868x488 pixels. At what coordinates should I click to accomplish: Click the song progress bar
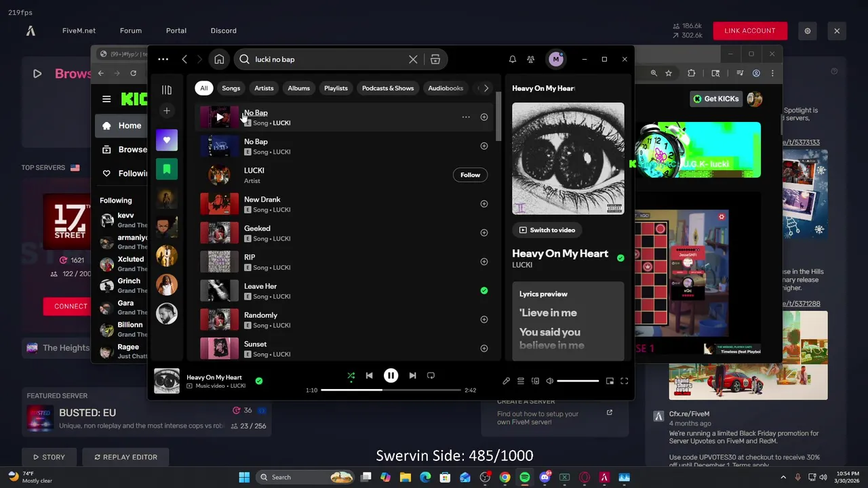click(391, 390)
